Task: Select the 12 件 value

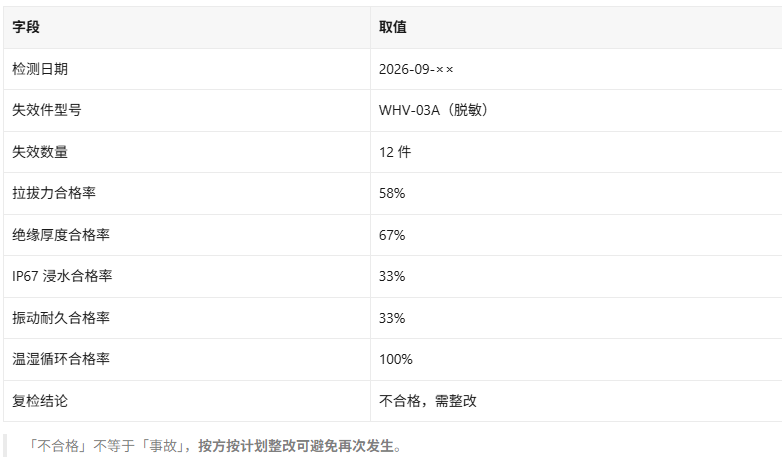Action: click(395, 152)
